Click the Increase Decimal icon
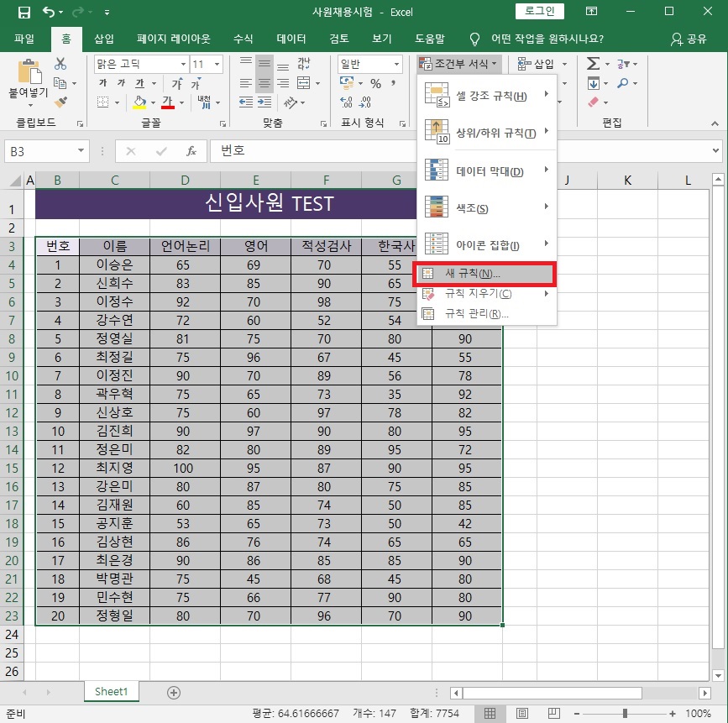728x723 pixels. 346,102
